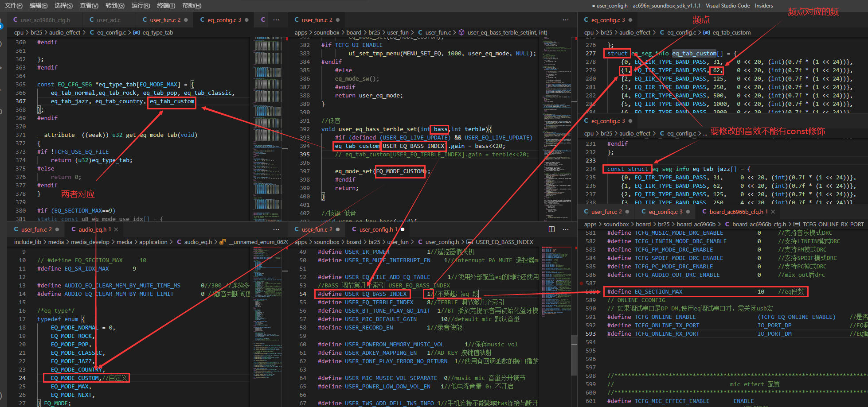The height and width of the screenshot is (407, 868).
Task: Expand the audio_effect breadcrumb above eq_type_tab code
Action: click(x=65, y=33)
